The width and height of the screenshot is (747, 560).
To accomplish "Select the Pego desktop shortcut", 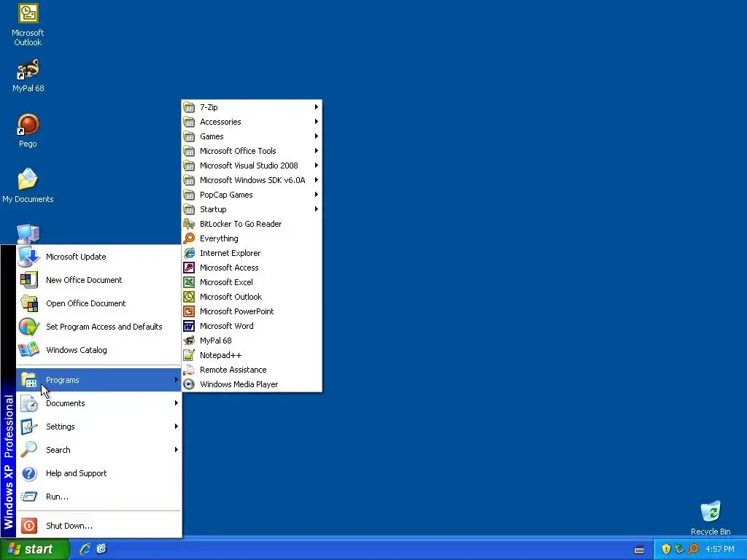I will click(28, 131).
